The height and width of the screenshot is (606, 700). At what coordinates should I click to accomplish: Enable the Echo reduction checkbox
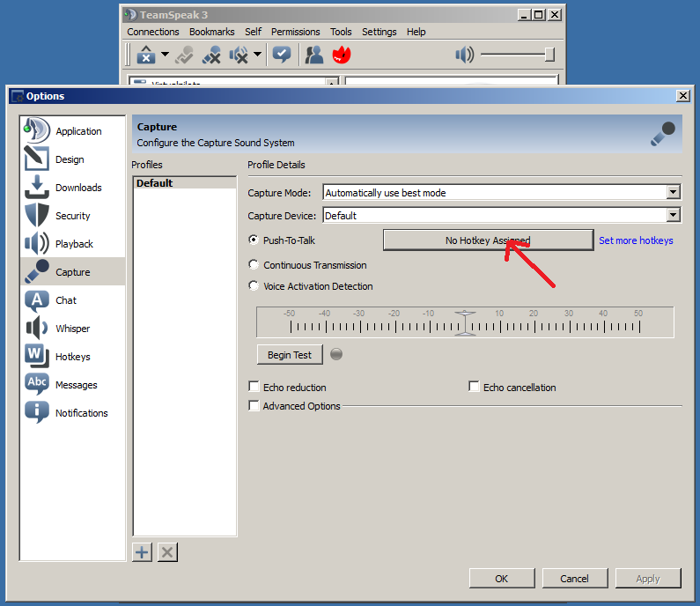(254, 387)
